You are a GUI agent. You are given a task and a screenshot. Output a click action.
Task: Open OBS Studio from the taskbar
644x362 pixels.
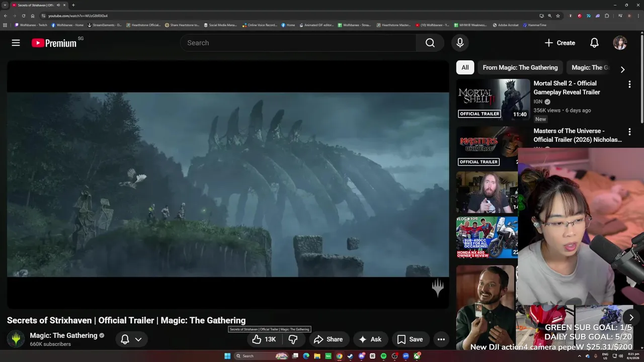[394, 356]
